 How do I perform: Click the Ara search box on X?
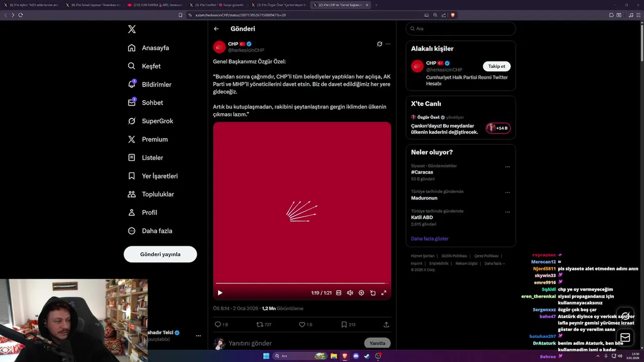(460, 29)
